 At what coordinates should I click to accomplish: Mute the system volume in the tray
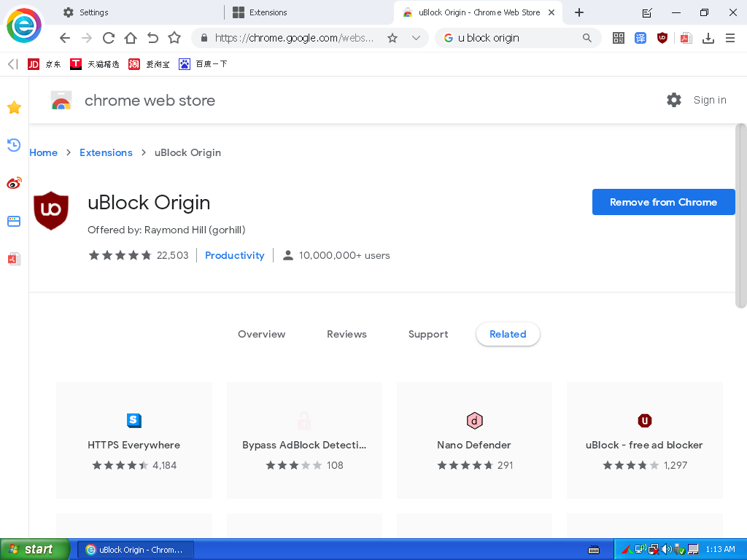point(666,549)
